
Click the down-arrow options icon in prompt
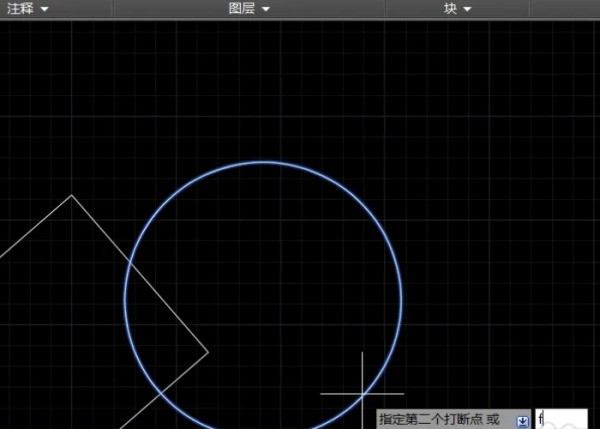pos(522,420)
